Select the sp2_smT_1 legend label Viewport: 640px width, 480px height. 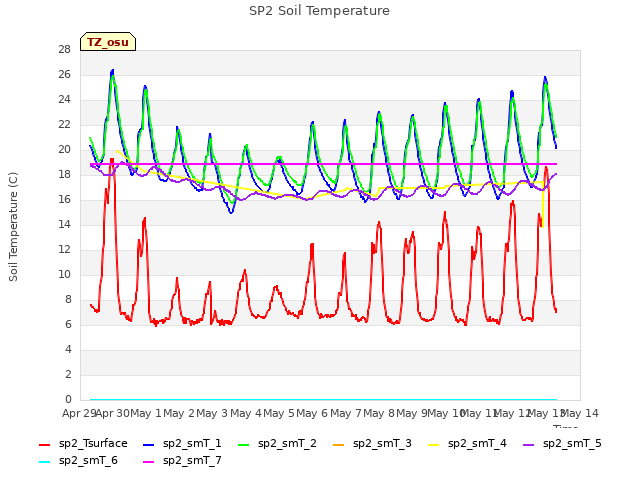click(192, 444)
